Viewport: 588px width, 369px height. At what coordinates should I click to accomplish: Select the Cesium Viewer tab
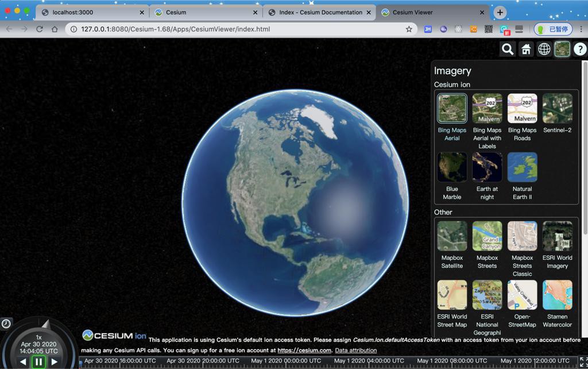[432, 13]
